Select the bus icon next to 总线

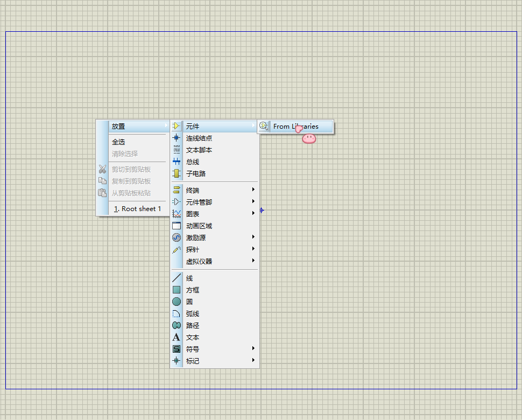tap(176, 162)
